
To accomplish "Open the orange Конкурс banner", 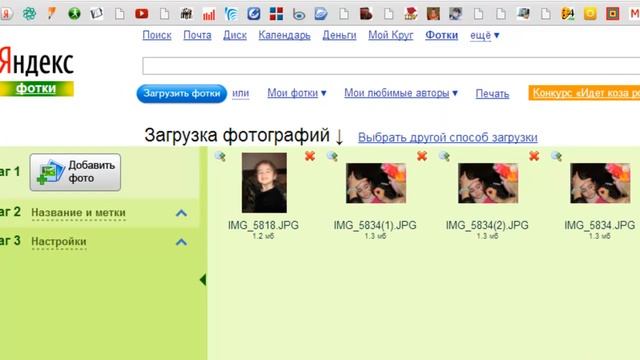I will tap(584, 93).
